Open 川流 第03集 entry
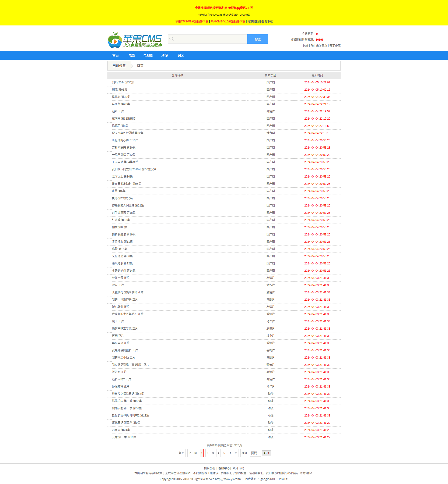The width and height of the screenshot is (448, 484). (119, 90)
